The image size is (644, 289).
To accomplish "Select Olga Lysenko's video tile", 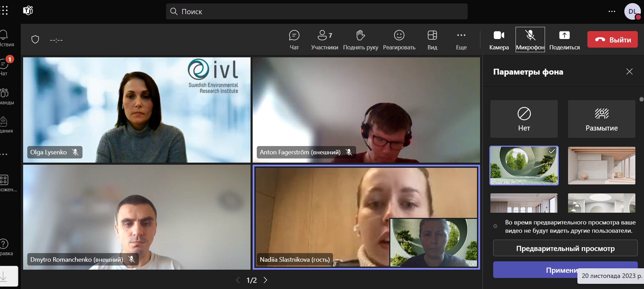I will pos(137,110).
